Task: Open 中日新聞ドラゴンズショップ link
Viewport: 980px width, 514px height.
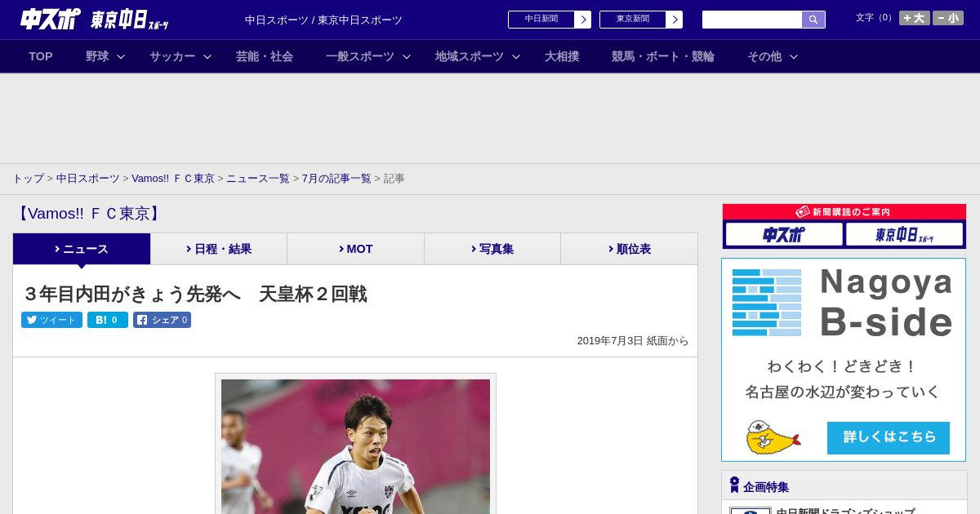Action: (x=845, y=511)
